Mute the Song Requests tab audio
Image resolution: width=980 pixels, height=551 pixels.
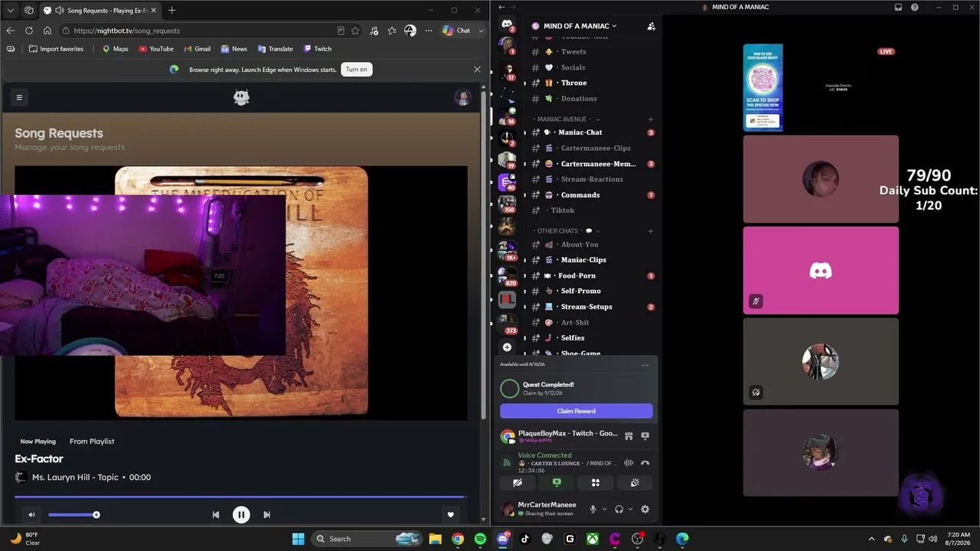60,11
